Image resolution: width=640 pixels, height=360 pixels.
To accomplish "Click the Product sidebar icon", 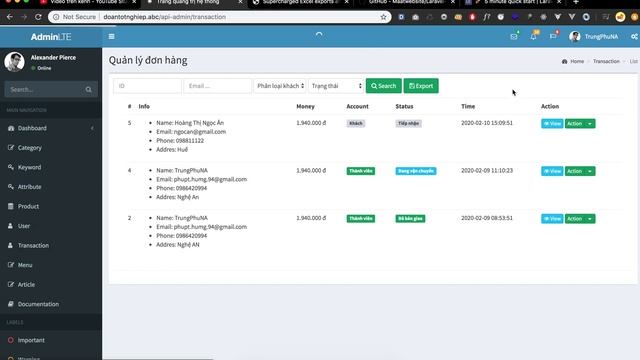I will pos(11,206).
